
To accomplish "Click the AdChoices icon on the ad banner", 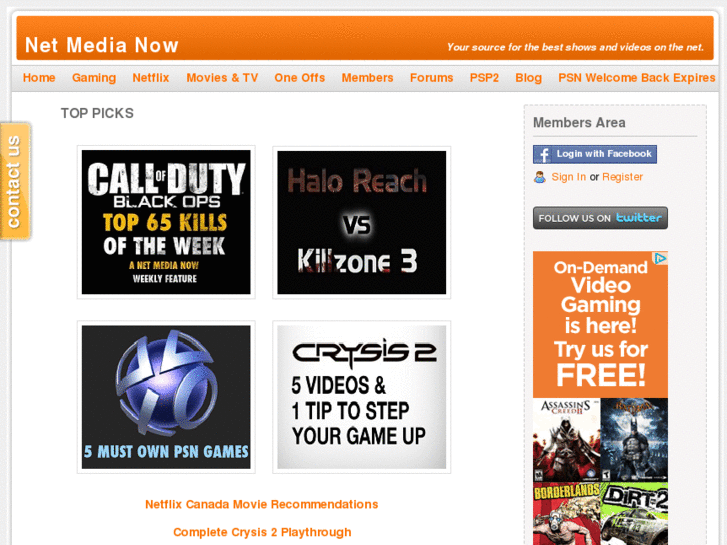I will pyautogui.click(x=660, y=258).
